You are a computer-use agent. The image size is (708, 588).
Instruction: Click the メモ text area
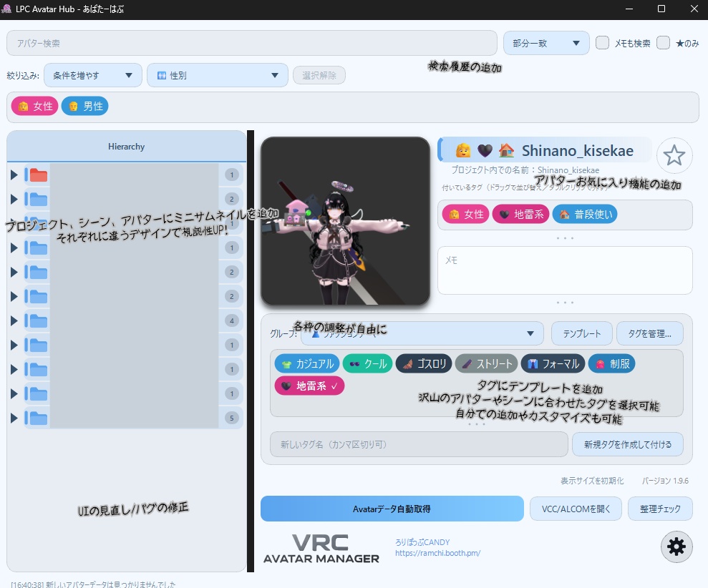click(x=565, y=270)
